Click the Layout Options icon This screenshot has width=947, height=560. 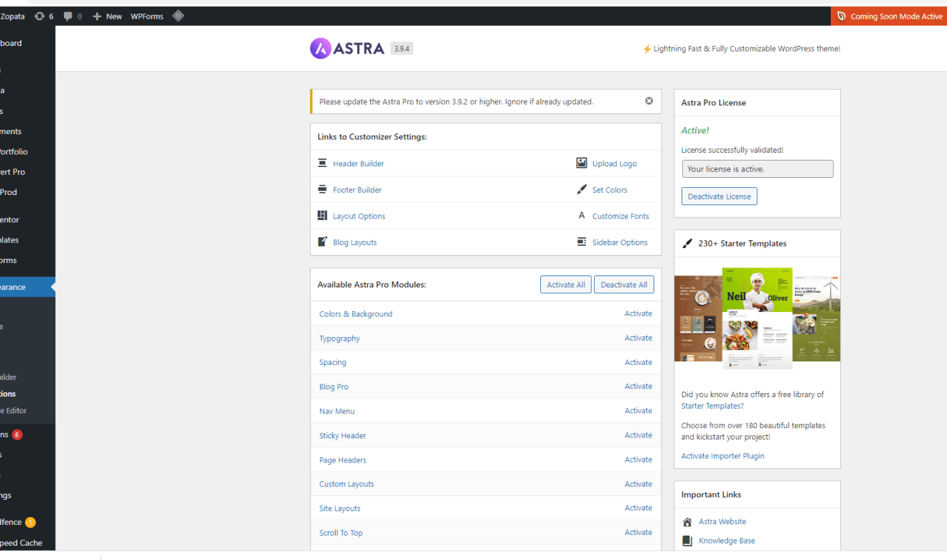point(322,216)
